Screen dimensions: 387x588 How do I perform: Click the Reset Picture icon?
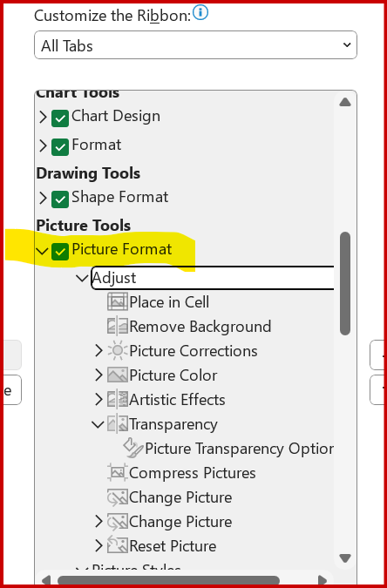pyautogui.click(x=118, y=545)
